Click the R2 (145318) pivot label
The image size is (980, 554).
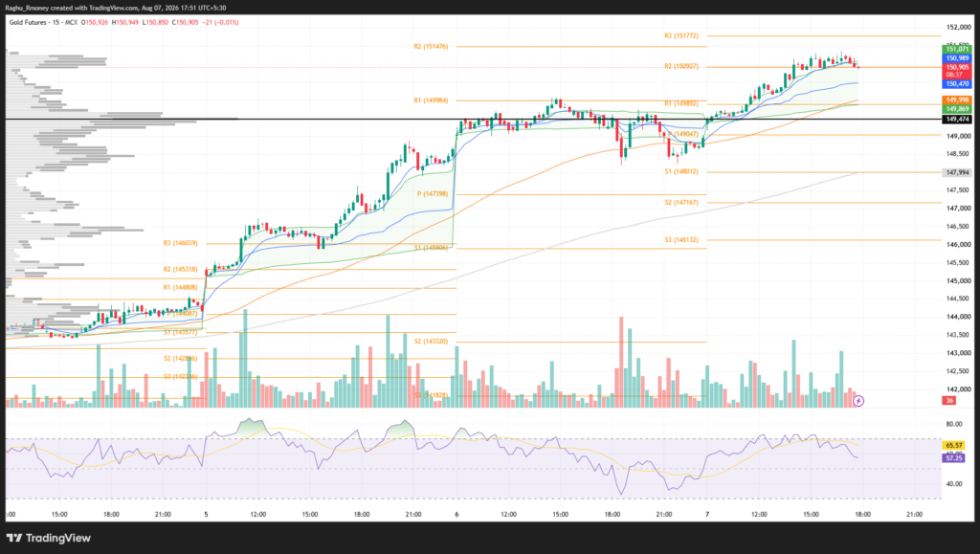click(x=180, y=269)
